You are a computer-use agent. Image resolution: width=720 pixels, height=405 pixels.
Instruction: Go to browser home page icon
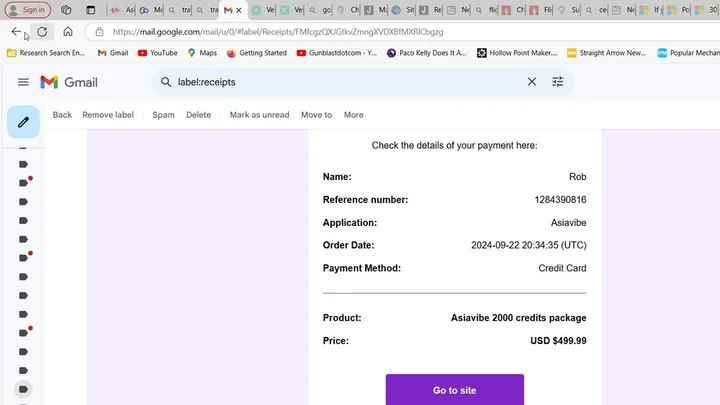[x=68, y=32]
